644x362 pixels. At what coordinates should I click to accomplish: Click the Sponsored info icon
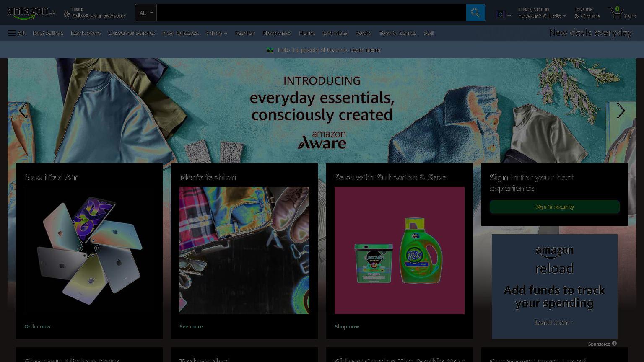point(614,344)
